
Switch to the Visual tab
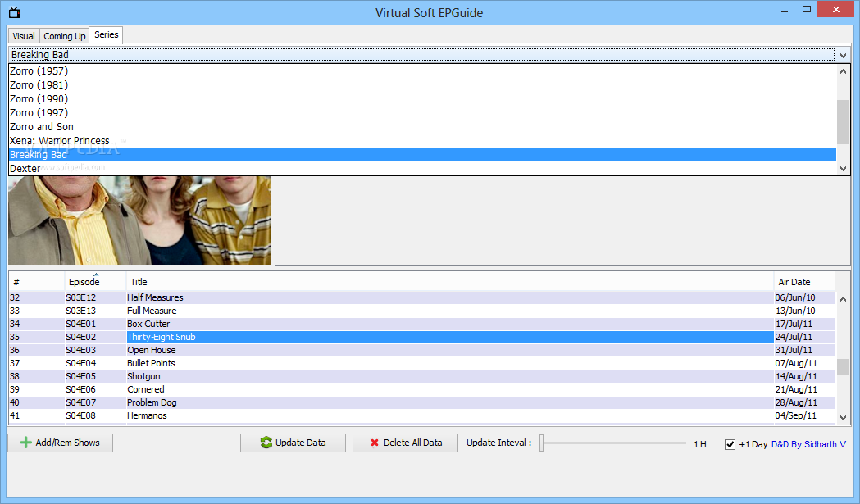point(24,36)
